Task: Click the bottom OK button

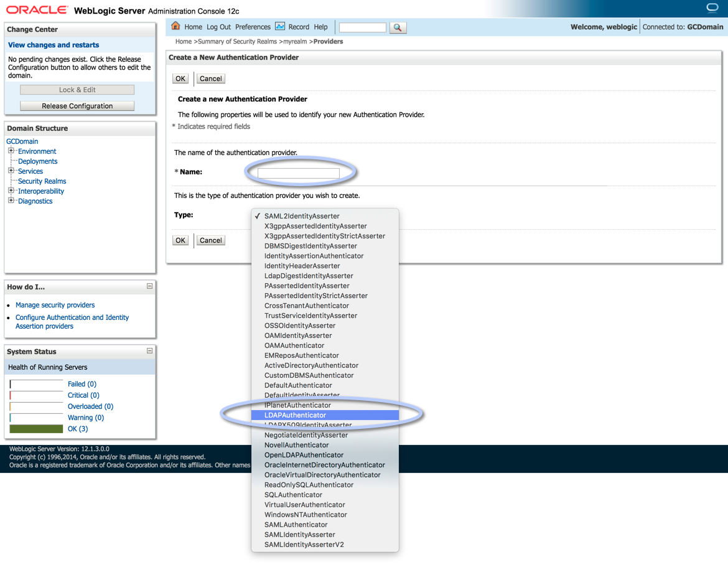Action: point(180,240)
